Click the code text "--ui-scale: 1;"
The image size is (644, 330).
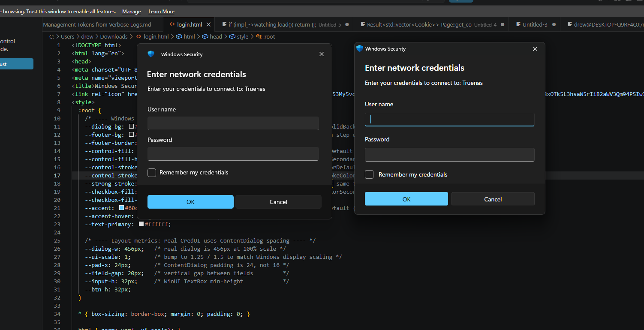point(108,257)
